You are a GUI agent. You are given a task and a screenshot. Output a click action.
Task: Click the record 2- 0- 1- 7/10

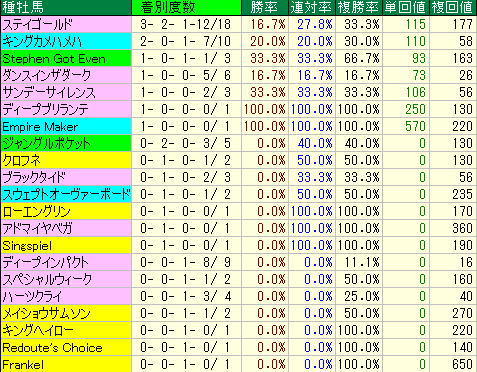click(185, 41)
